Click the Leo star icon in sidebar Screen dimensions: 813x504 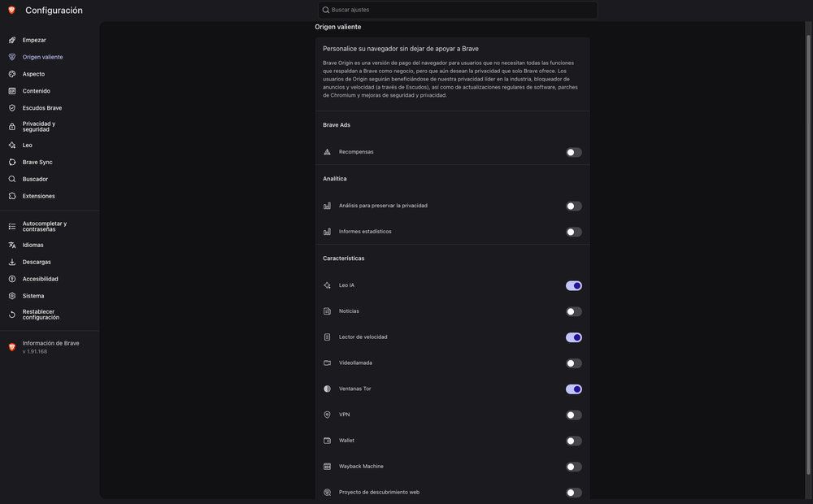[12, 146]
